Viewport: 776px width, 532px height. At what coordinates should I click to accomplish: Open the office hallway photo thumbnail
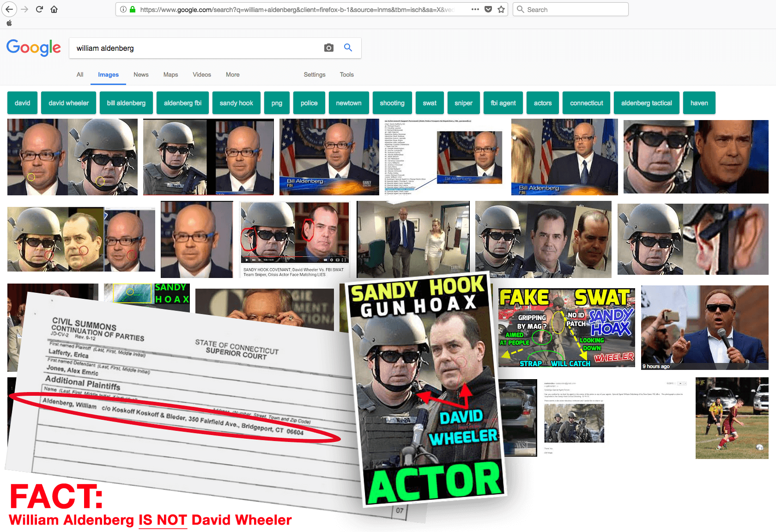pyautogui.click(x=413, y=240)
